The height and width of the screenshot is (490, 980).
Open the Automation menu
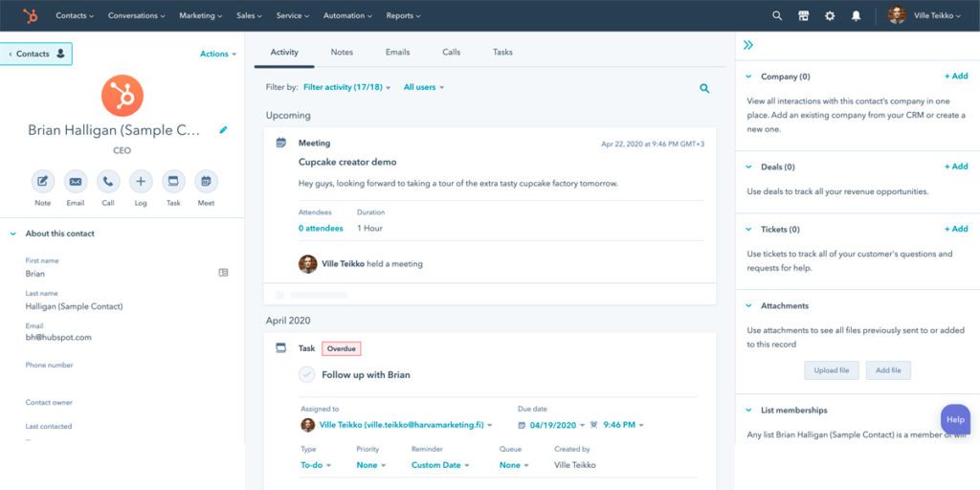(347, 15)
